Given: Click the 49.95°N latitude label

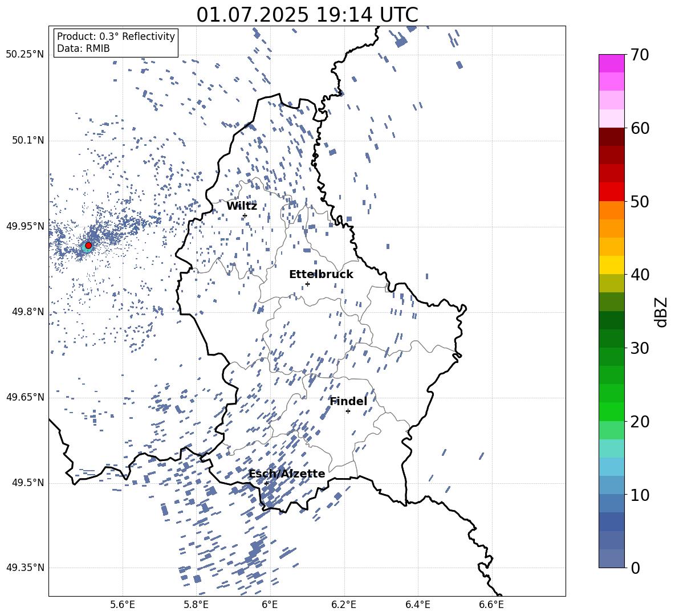Looking at the screenshot, I should 25,226.
